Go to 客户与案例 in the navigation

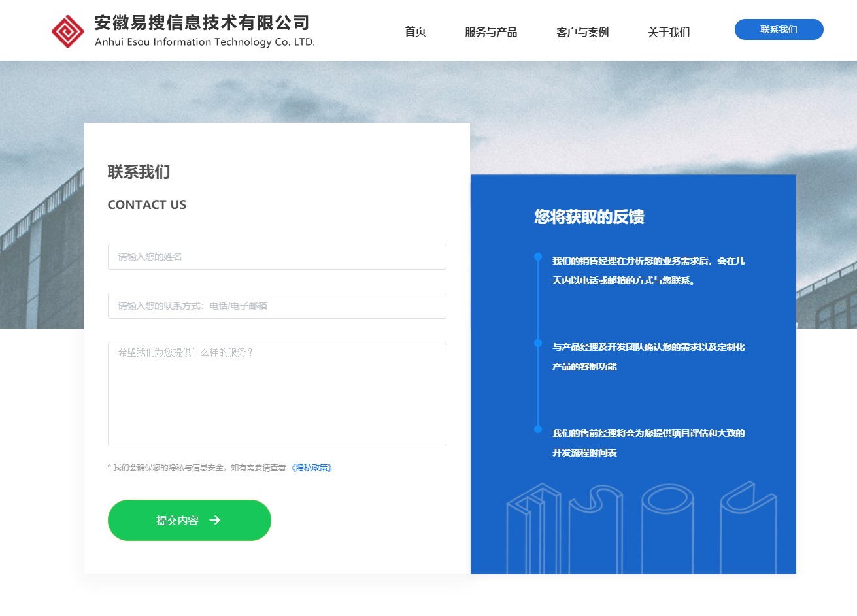tap(582, 32)
